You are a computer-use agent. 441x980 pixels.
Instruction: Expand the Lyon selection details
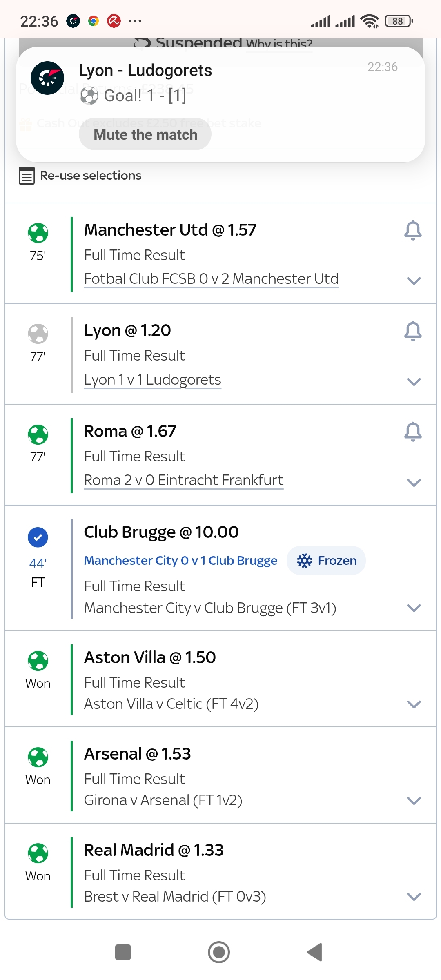coord(414,382)
